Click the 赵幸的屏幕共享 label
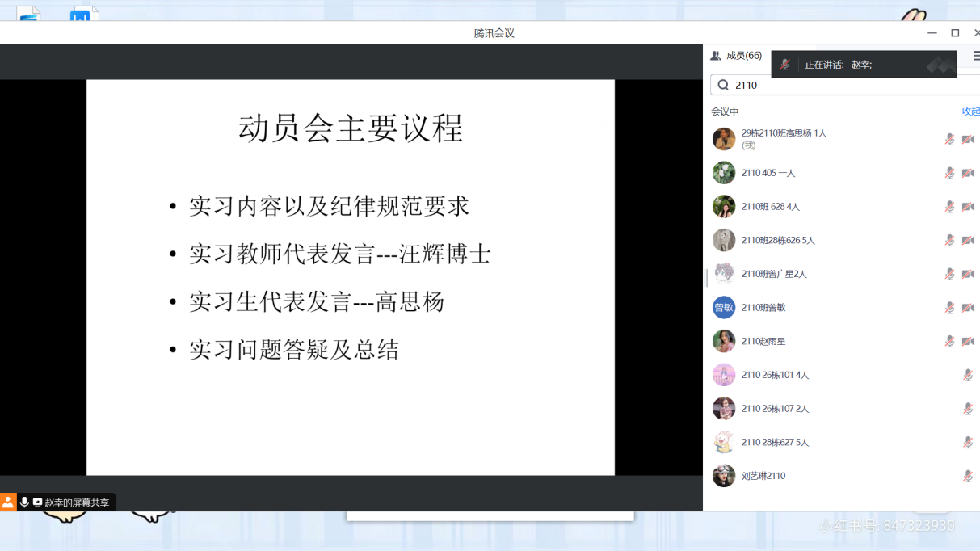Screen dimensions: 980x551 pos(77,503)
